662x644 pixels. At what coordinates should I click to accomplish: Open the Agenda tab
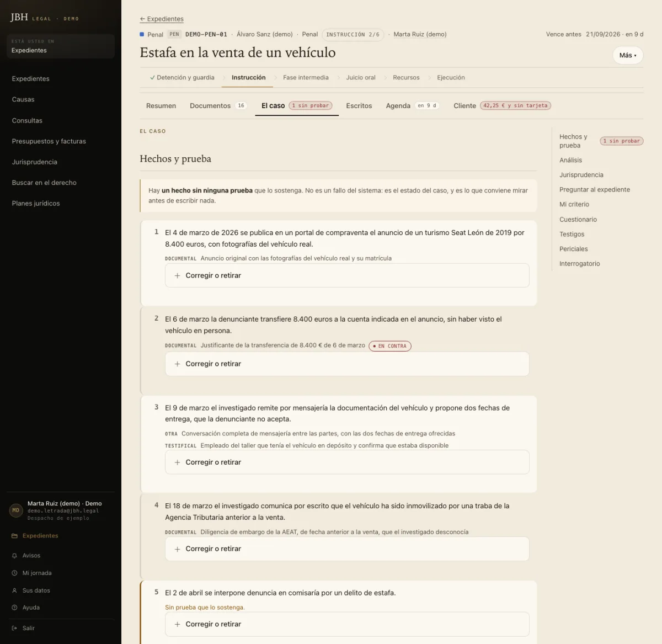tap(413, 106)
